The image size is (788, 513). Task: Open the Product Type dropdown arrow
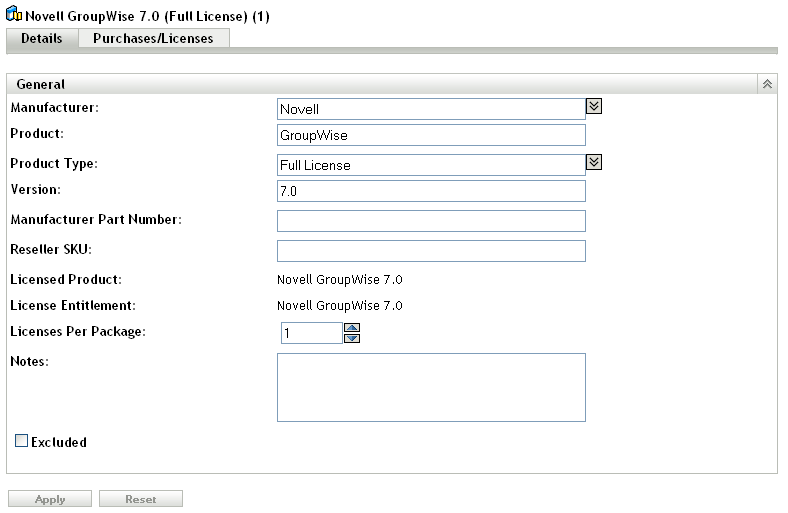594,162
